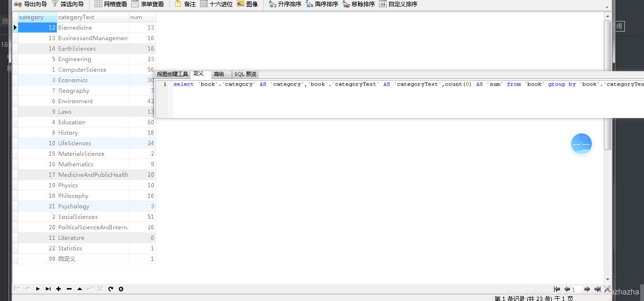Image resolution: width=644 pixels, height=301 pixels.
Task: Click the category column header
Action: coord(37,17)
